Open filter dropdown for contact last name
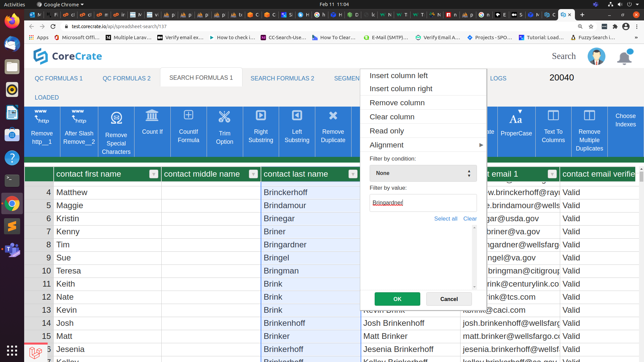 (x=353, y=174)
